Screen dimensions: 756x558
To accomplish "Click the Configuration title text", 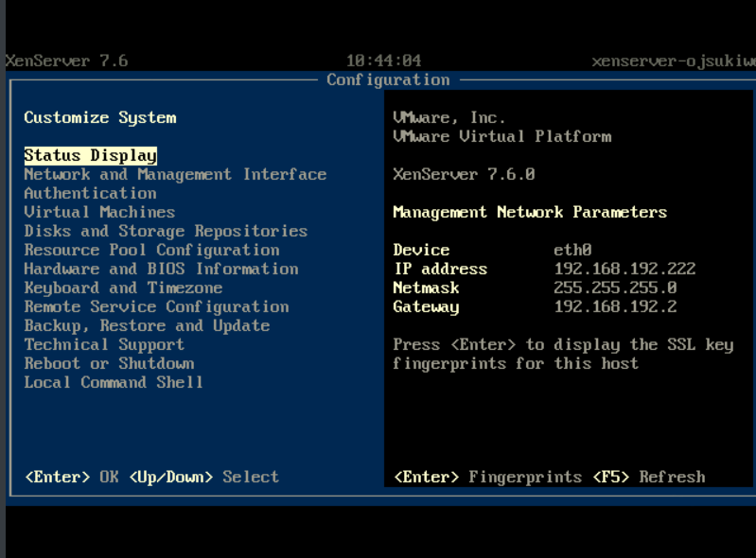I will pyautogui.click(x=388, y=80).
